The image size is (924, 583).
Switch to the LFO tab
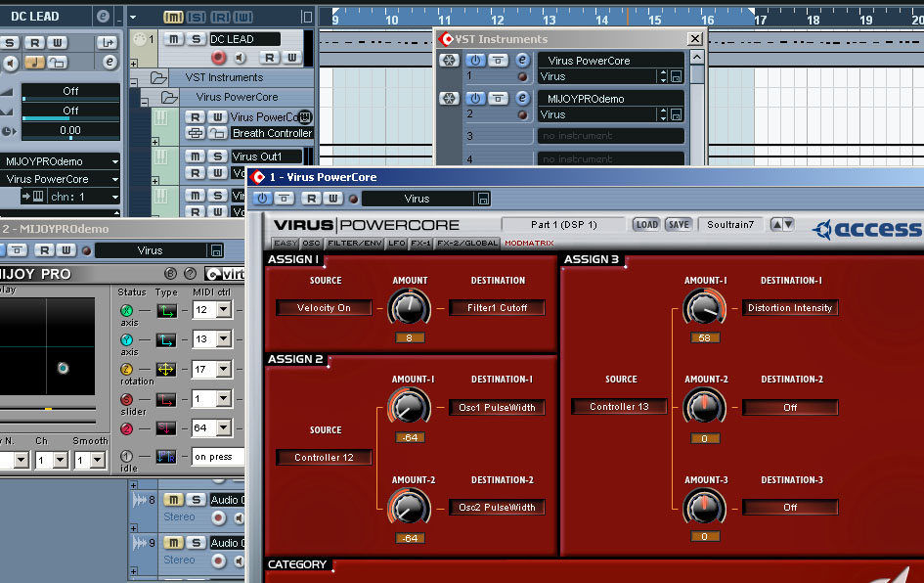(397, 243)
